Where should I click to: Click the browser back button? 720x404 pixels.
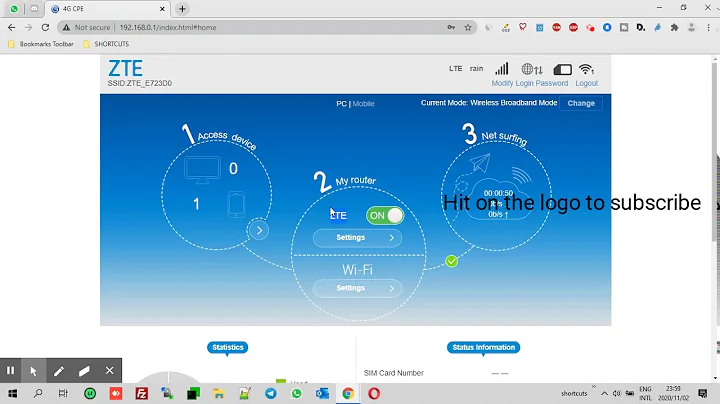point(11,28)
